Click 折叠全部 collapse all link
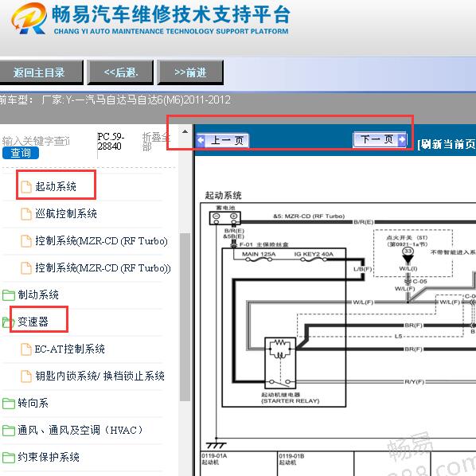 [x=156, y=142]
